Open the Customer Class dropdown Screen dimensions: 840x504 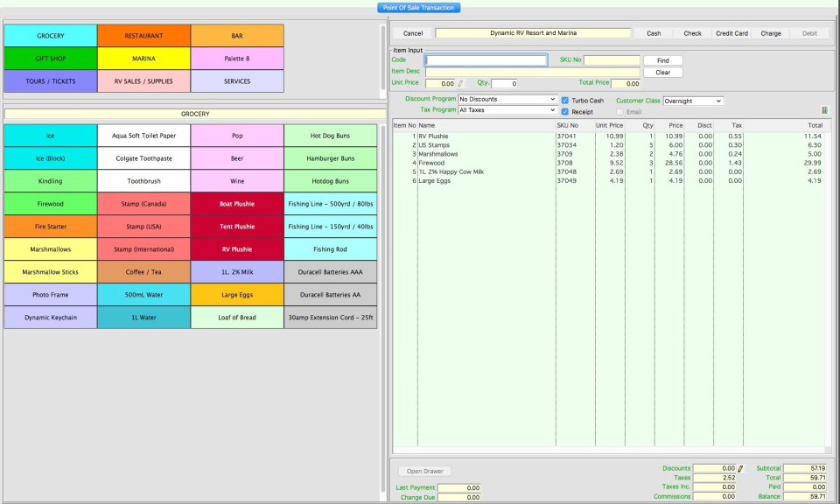point(693,101)
